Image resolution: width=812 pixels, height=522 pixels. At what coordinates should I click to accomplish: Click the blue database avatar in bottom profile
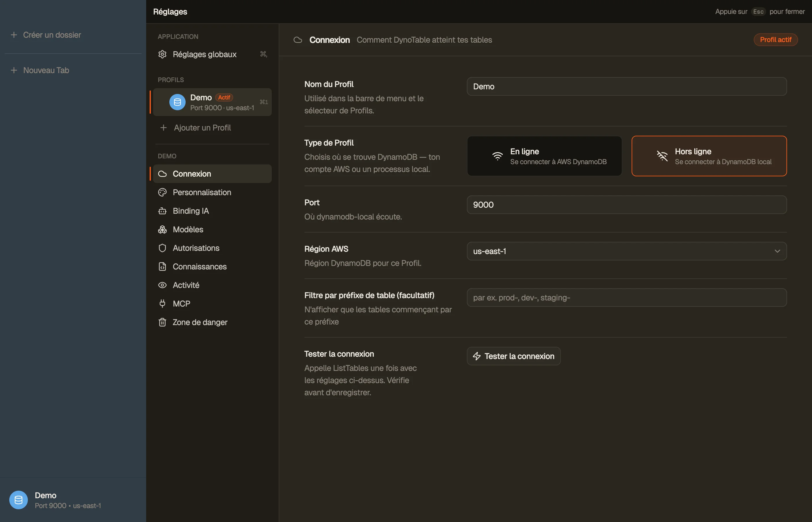[x=19, y=500]
